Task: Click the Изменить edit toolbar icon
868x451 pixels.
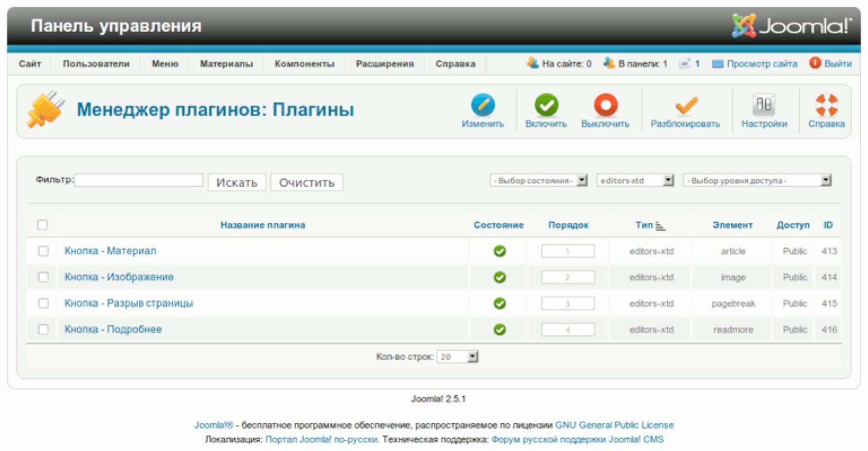Action: (483, 105)
